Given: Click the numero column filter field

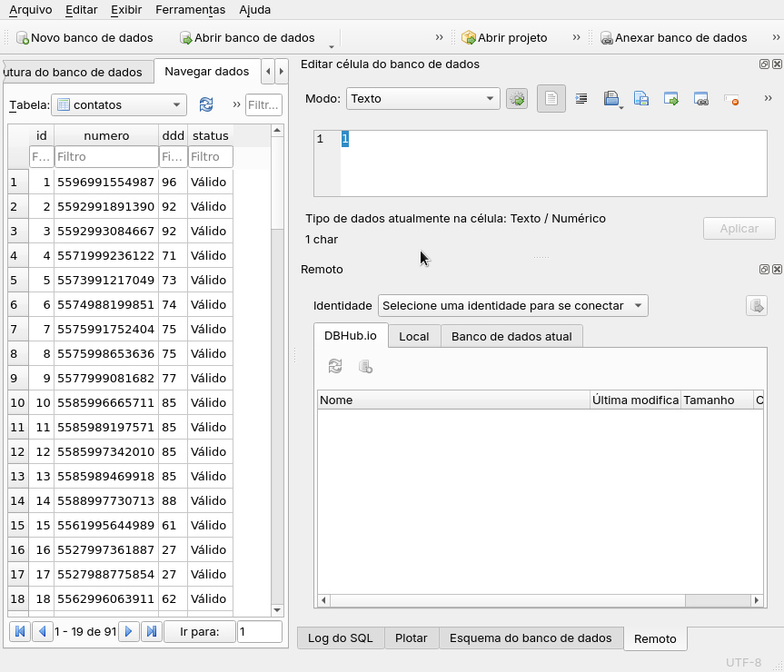Looking at the screenshot, I should [105, 157].
